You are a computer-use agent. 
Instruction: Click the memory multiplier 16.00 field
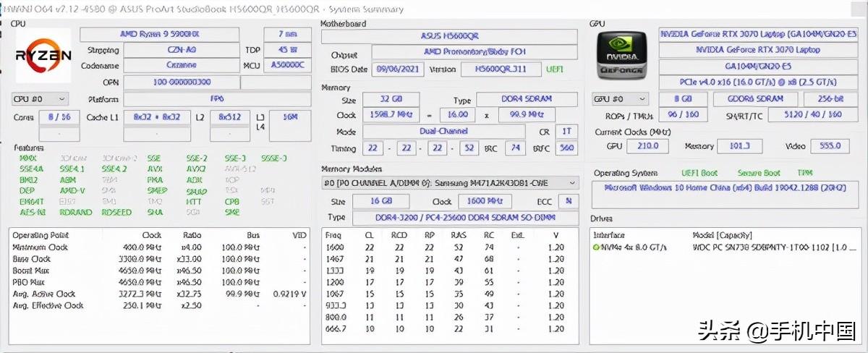[457, 115]
